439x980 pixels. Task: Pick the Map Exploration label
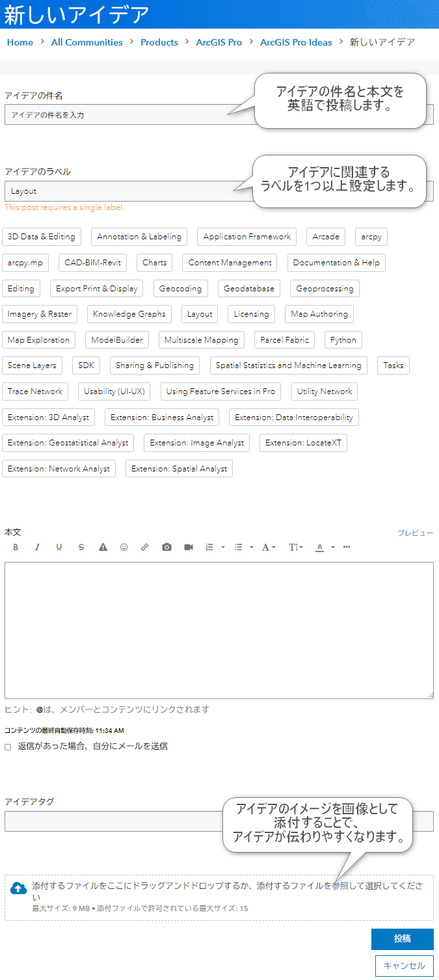pos(38,340)
